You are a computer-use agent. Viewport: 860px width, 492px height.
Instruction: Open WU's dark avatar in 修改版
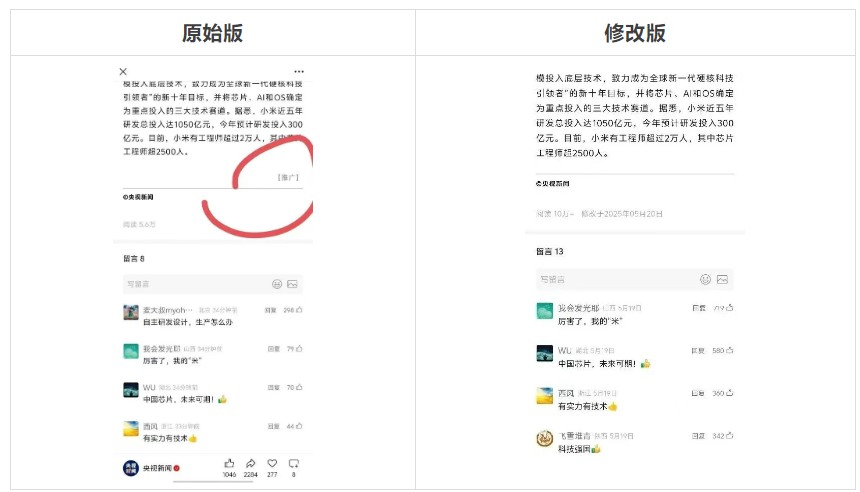click(545, 353)
